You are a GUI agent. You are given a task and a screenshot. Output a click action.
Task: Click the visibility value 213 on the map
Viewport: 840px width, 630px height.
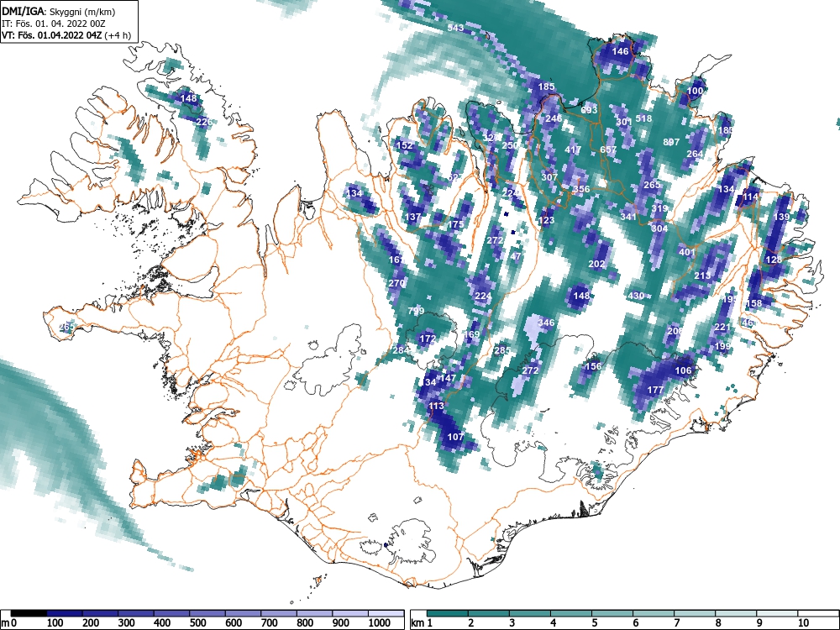(x=702, y=276)
